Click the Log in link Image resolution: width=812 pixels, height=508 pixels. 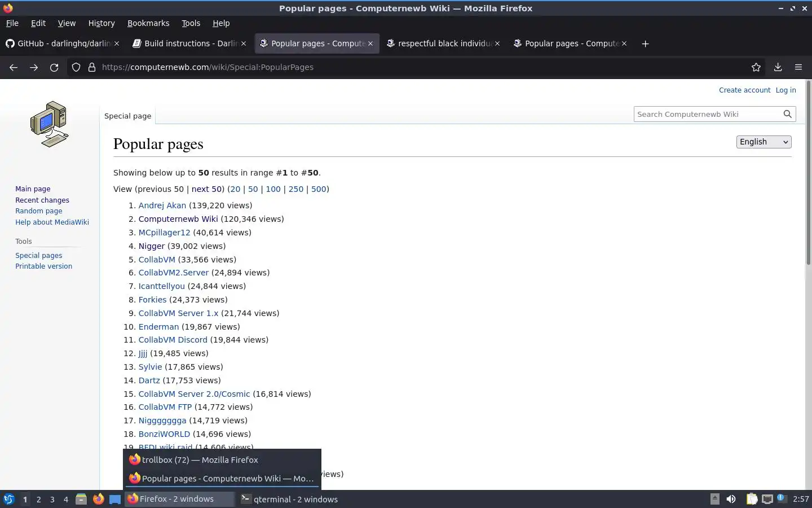(785, 90)
